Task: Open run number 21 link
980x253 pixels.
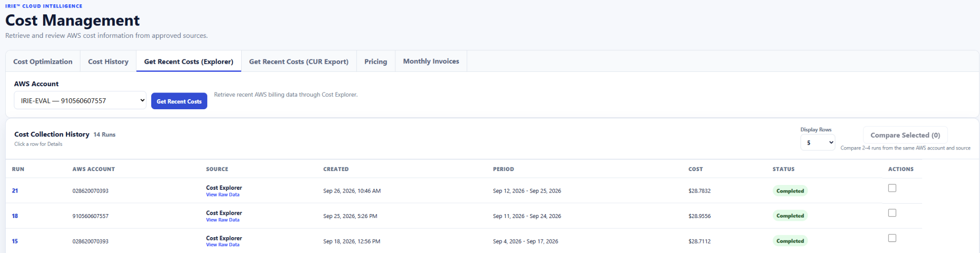Action: click(x=15, y=191)
